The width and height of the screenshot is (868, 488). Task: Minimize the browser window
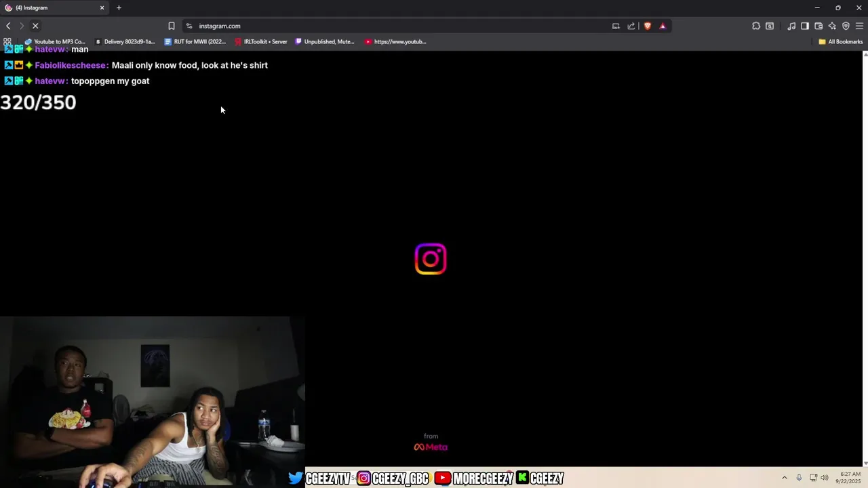[x=816, y=8]
